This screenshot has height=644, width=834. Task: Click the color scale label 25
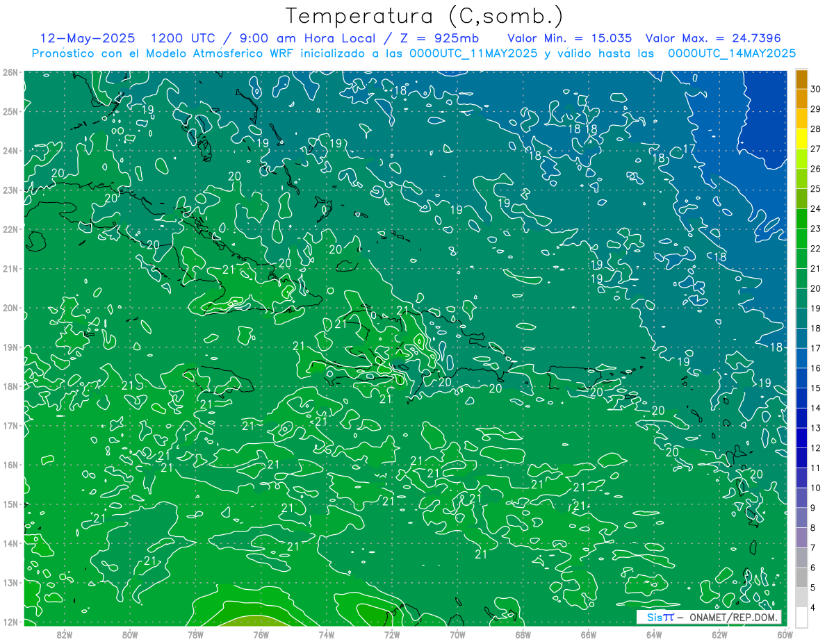[816, 189]
